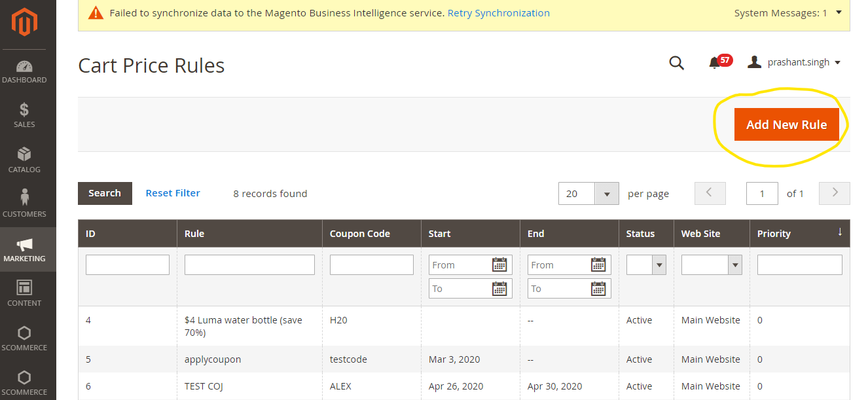868x400 pixels.
Task: Open the Customers sidebar menu
Action: [x=24, y=204]
